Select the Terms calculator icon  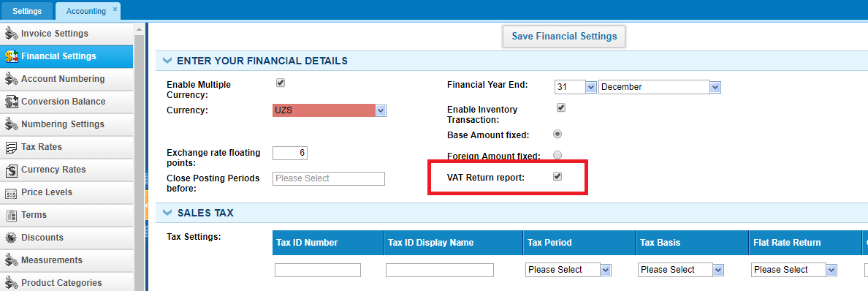[11, 216]
